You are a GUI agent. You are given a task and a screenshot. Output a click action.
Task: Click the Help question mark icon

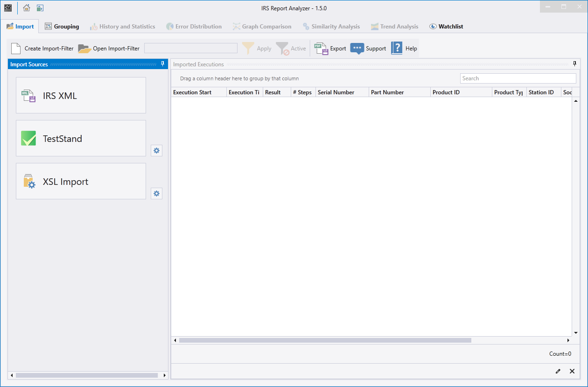[397, 49]
